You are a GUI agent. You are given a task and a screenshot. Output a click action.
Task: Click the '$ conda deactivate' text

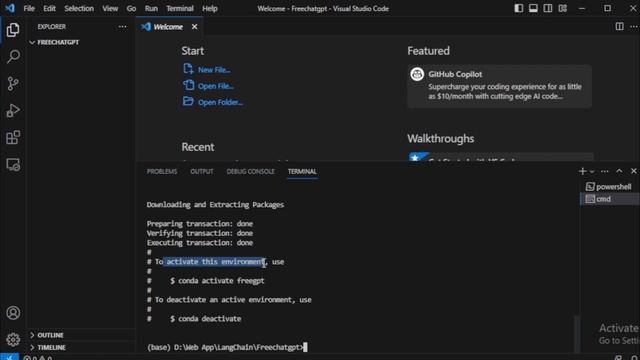coord(205,319)
